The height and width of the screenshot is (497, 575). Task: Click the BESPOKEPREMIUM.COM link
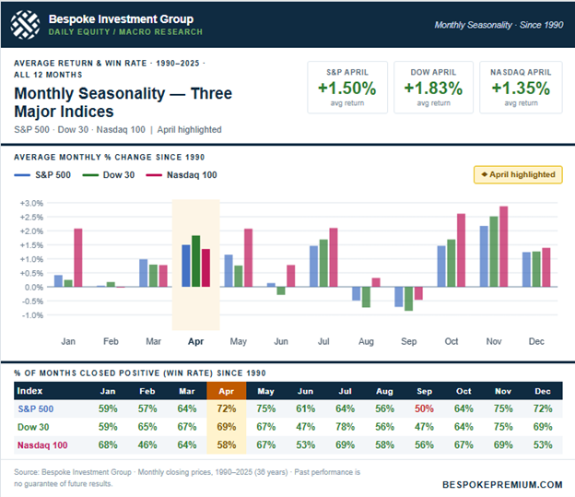tap(502, 485)
